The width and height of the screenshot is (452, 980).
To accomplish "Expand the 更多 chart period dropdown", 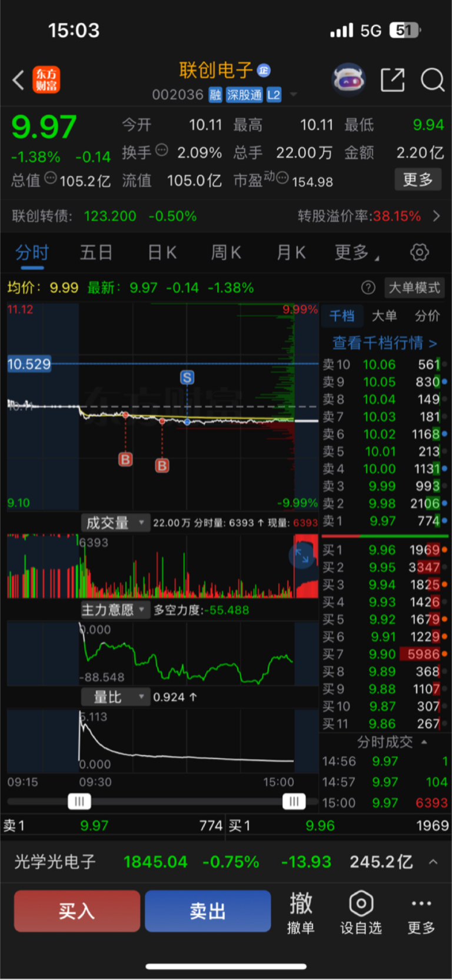I will [x=357, y=253].
